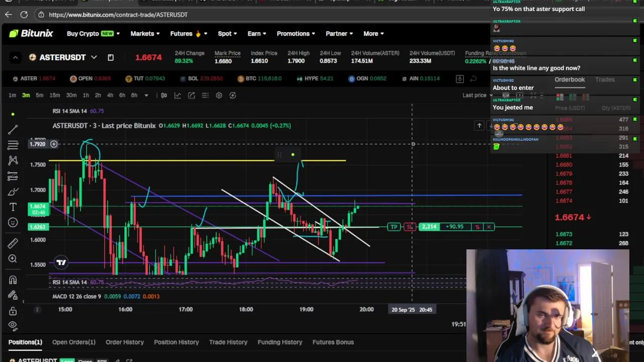Click the 1.6674 order book price row
Screen dimensions: 644x362
[592, 201]
